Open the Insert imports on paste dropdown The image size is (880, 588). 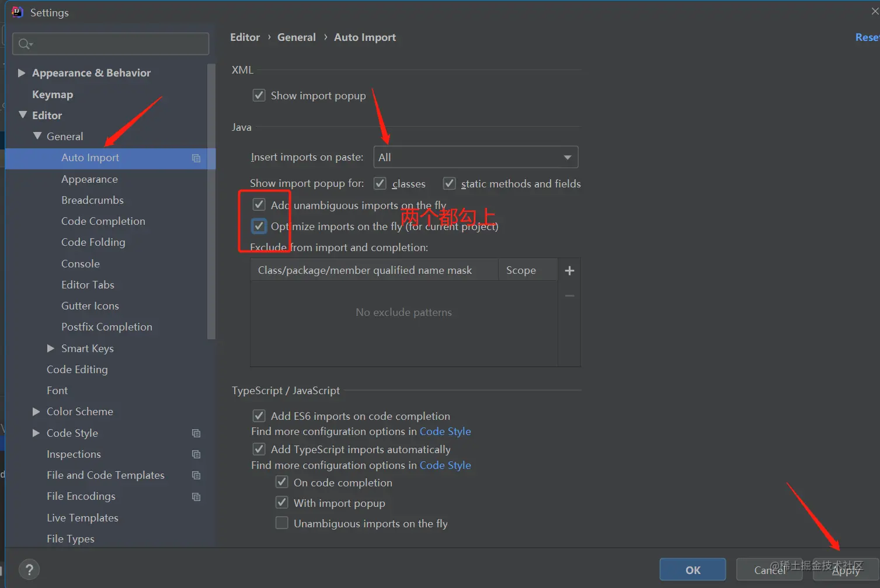(x=476, y=157)
